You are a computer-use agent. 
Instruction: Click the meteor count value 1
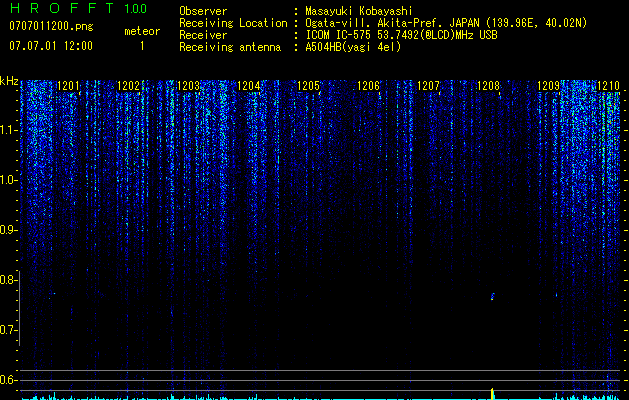tap(142, 46)
